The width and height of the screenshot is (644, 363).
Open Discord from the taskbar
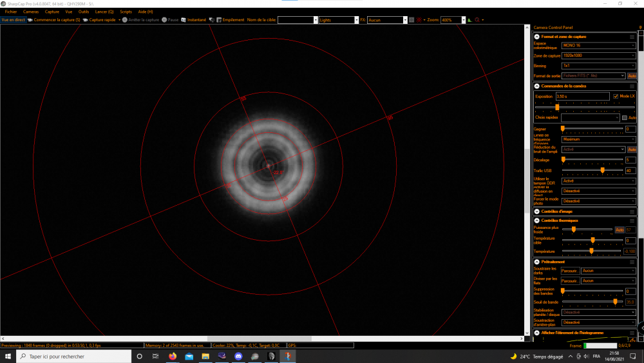pyautogui.click(x=238, y=356)
